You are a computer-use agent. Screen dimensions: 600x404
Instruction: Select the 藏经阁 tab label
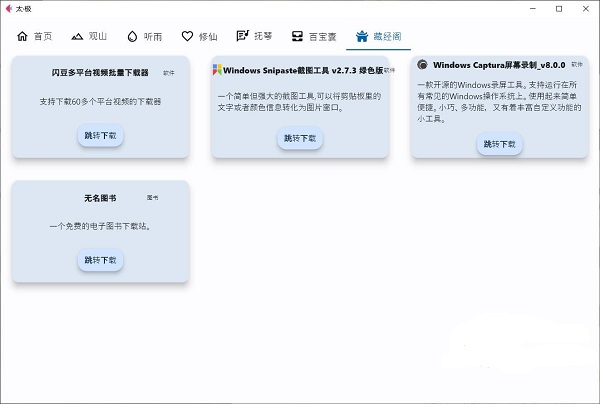[387, 36]
